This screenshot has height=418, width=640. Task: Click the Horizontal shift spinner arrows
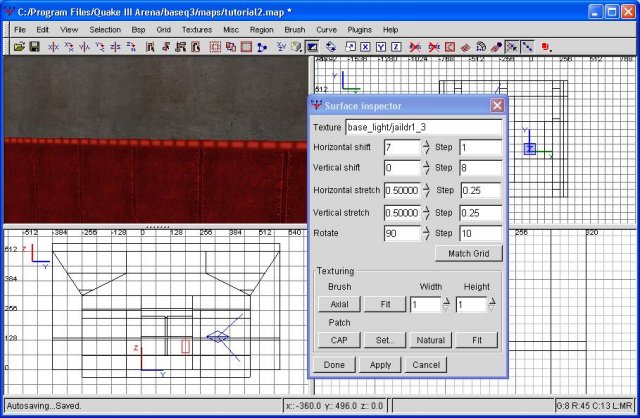click(x=426, y=147)
